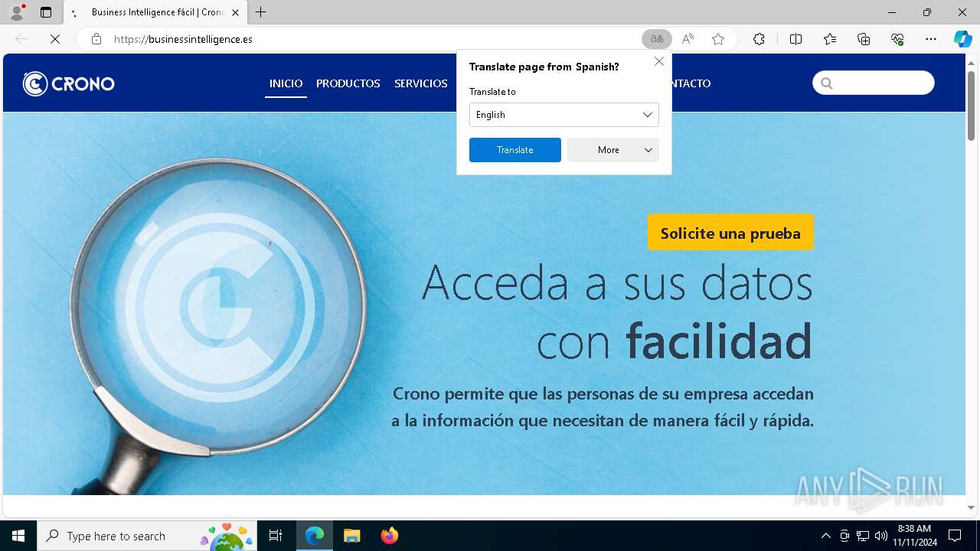Click the taskbar search box
The image size is (980, 551).
tap(147, 536)
